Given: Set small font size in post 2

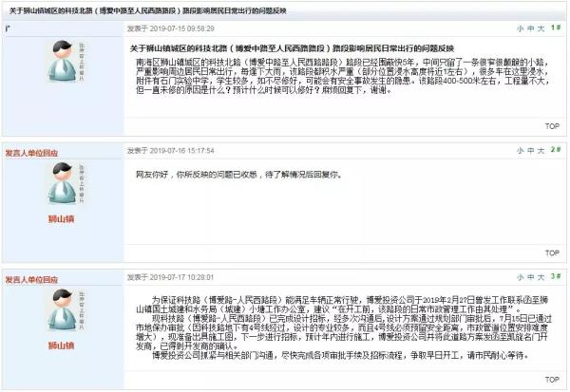Looking at the screenshot, I should 521,150.
